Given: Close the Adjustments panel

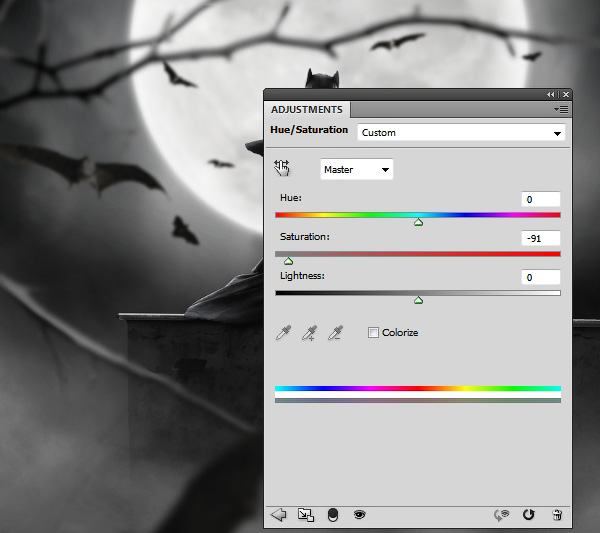Looking at the screenshot, I should (x=566, y=95).
